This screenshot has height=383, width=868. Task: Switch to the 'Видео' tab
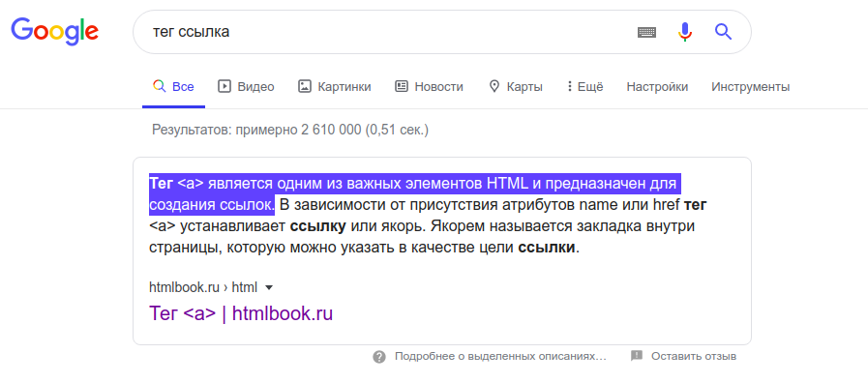coord(247,87)
